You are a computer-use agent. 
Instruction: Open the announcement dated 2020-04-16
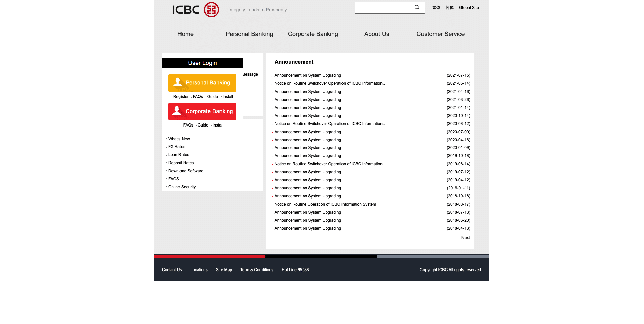[x=308, y=140]
